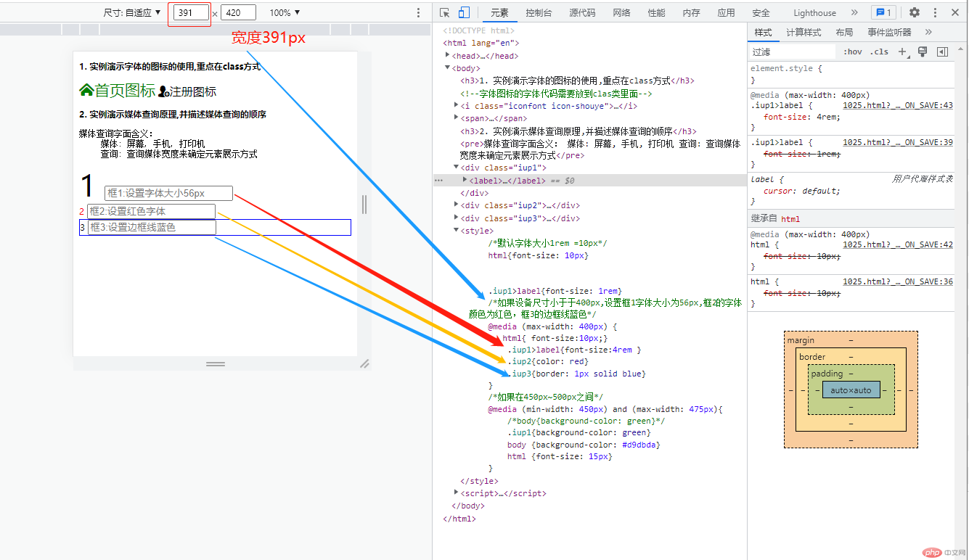Toggle the device toolbar icon

coord(464,12)
